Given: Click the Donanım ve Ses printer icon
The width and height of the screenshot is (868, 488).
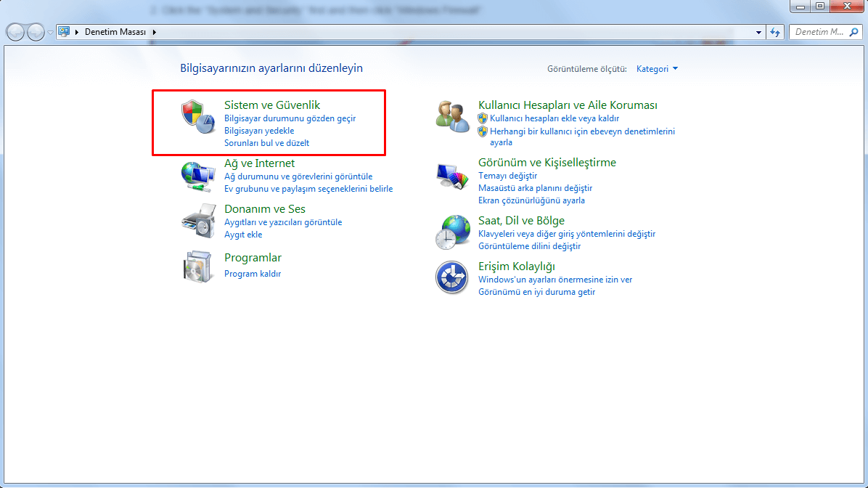Looking at the screenshot, I should click(x=198, y=221).
